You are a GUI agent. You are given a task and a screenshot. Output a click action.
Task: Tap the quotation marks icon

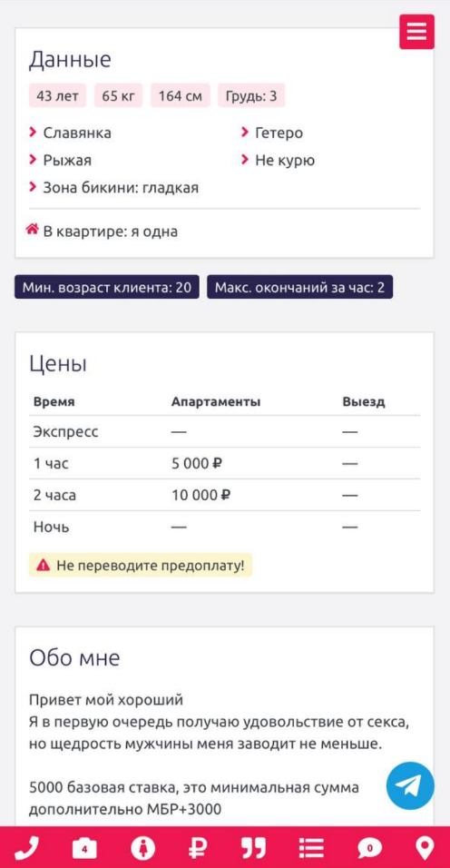[254, 847]
